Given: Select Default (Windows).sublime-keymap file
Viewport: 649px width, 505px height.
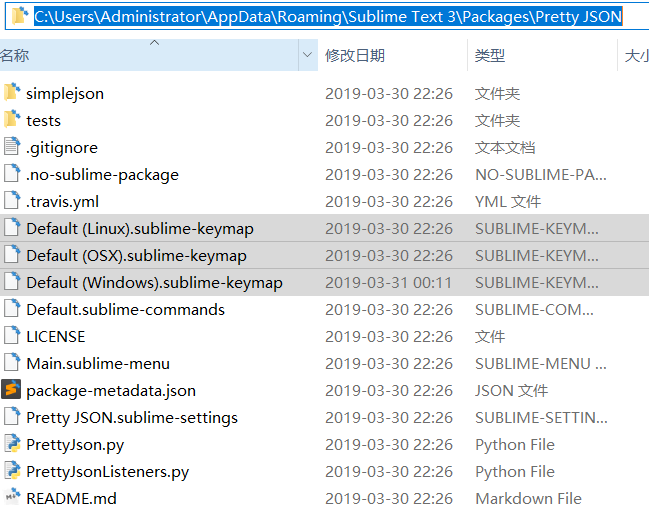Looking at the screenshot, I should [154, 282].
